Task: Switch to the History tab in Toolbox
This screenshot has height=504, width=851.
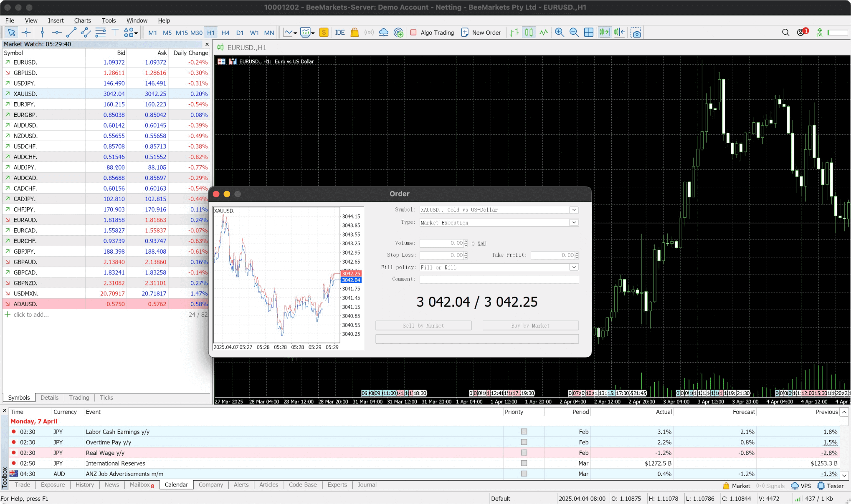Action: point(84,485)
